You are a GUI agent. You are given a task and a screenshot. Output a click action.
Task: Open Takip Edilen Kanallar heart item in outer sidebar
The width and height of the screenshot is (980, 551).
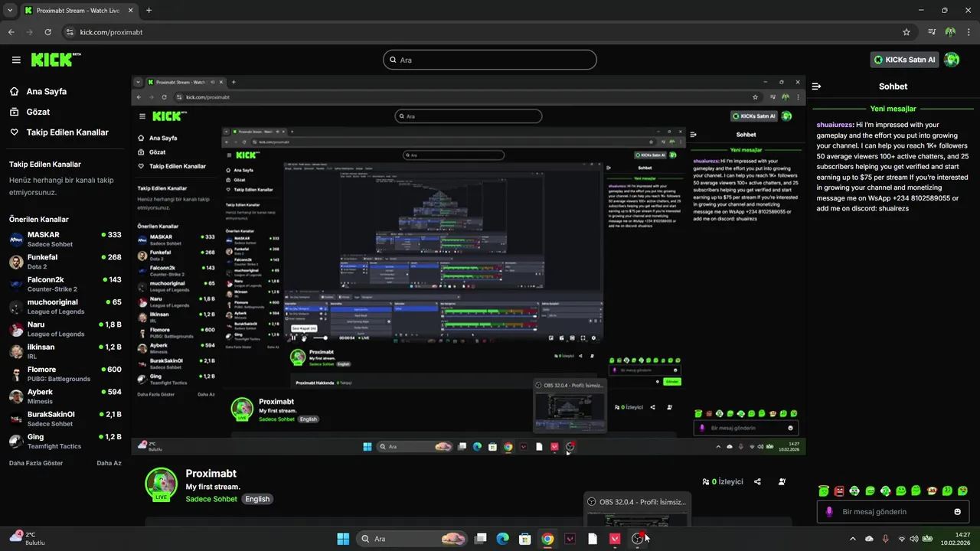click(66, 132)
